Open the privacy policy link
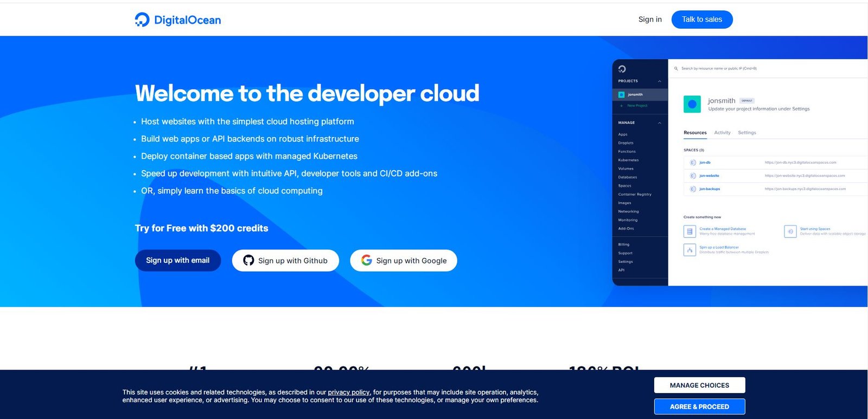This screenshot has height=419, width=868. (349, 392)
